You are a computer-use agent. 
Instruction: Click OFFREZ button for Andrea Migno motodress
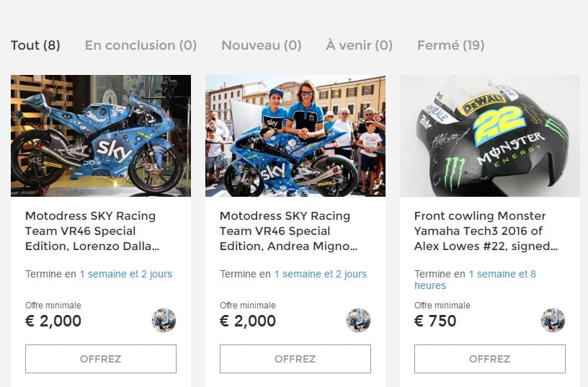295,359
